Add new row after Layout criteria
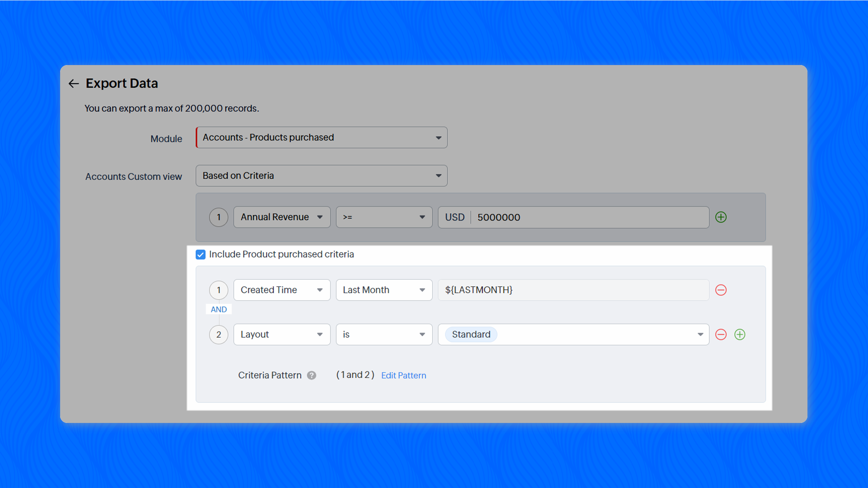This screenshot has height=488, width=868. coord(740,334)
